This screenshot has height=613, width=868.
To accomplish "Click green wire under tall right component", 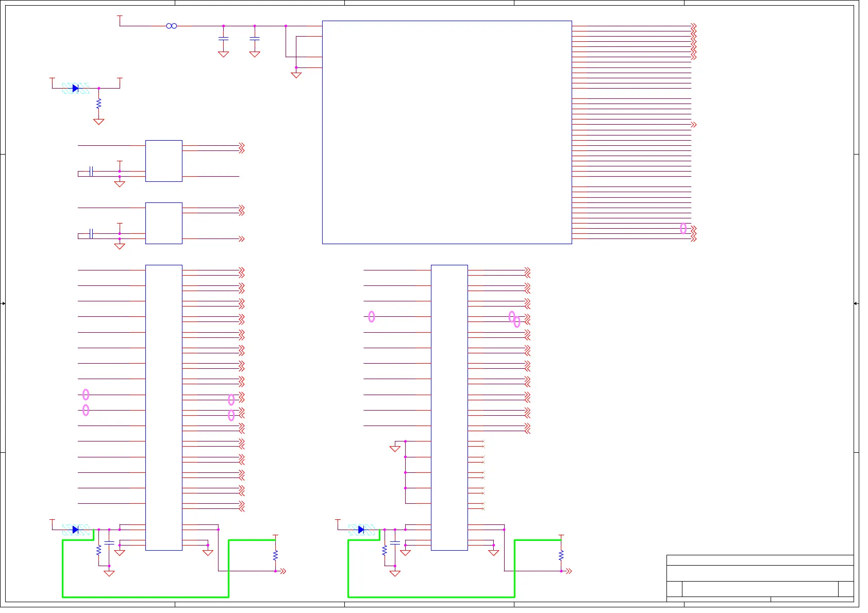I will point(431,597).
